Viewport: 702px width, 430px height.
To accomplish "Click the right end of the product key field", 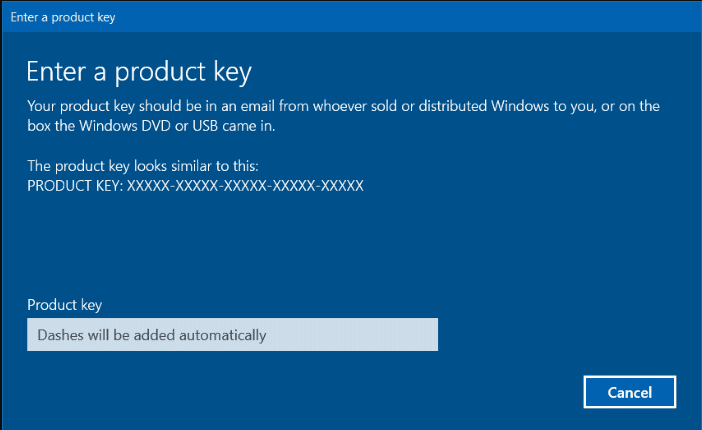I will [x=425, y=335].
